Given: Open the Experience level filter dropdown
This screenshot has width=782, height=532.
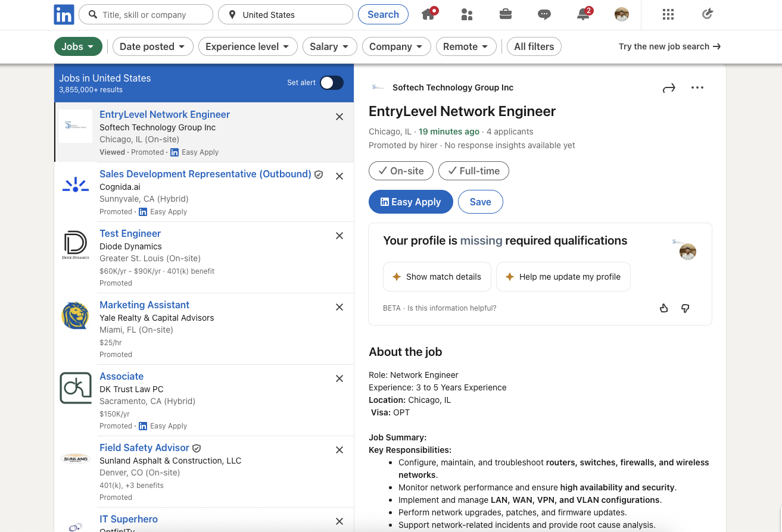Looking at the screenshot, I should [248, 46].
